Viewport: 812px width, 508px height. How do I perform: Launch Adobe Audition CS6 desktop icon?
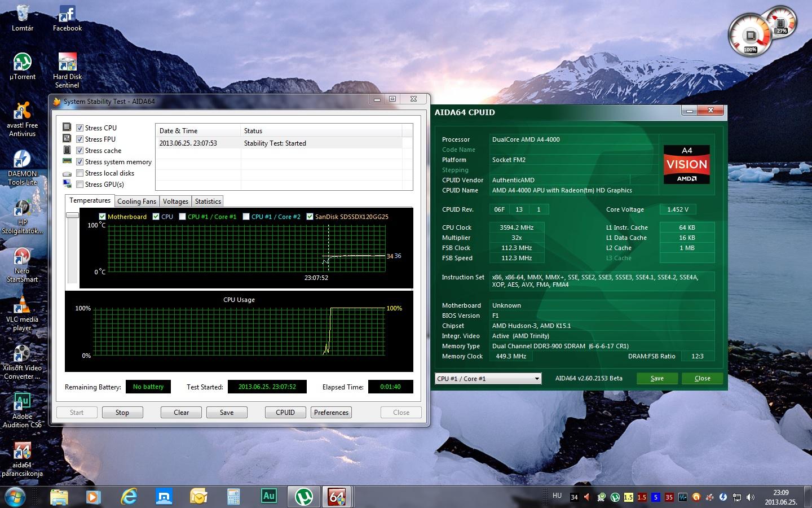pos(23,410)
